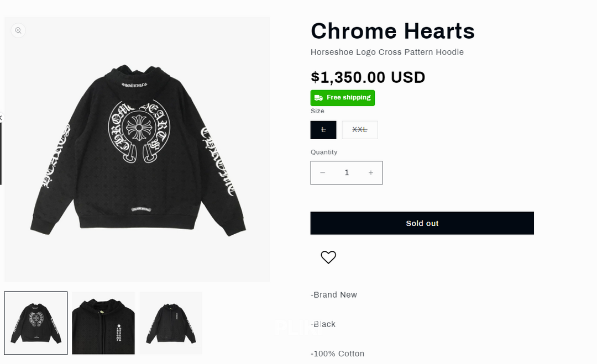Click the Horseshoe Logo Cross Pattern Hoodie subtitle
The height and width of the screenshot is (364, 597).
click(387, 52)
